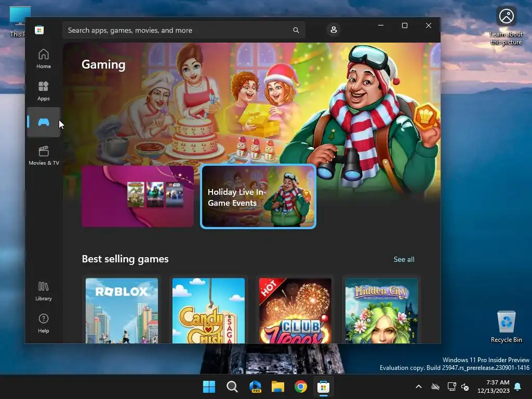Open the Hidden City game tile
Screen dimensions: 532x399
coord(381,311)
